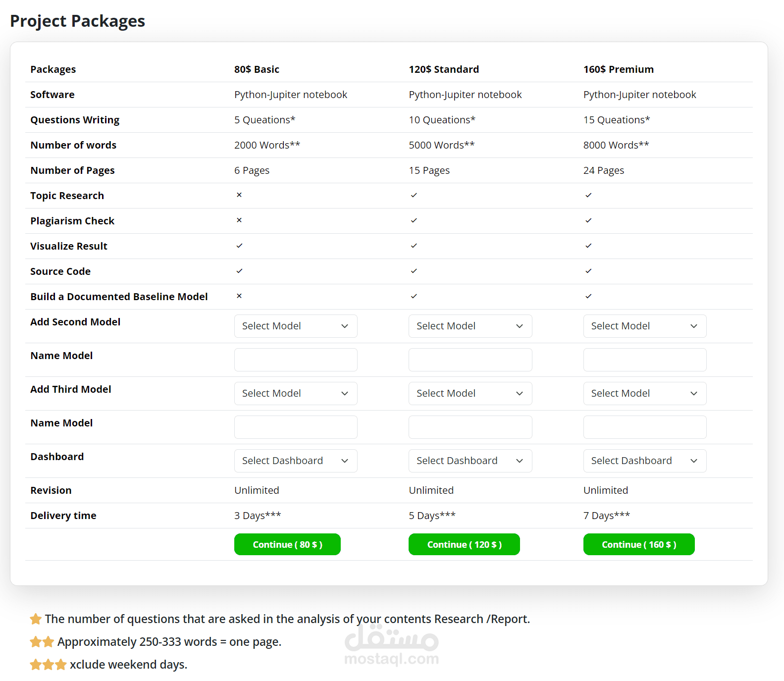Click the Basic Baseline Model cross icon
Viewport: 784px width, 681px height.
tap(239, 296)
